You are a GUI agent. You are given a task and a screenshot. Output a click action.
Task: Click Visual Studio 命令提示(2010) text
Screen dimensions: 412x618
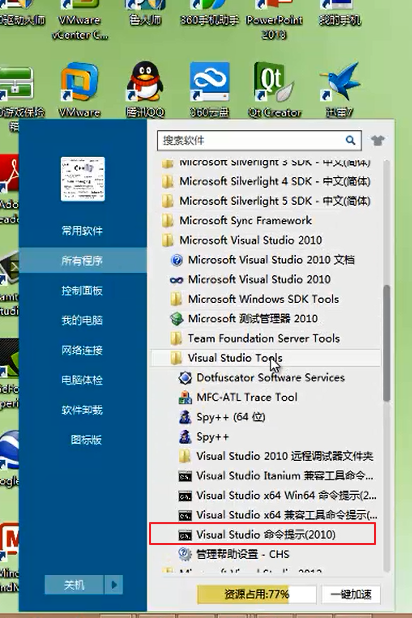click(x=266, y=535)
